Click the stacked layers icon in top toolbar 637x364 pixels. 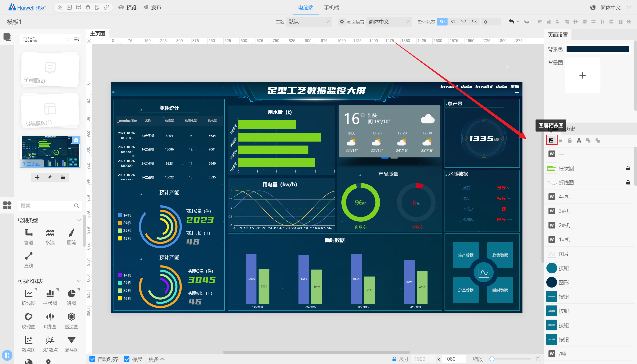(x=88, y=8)
